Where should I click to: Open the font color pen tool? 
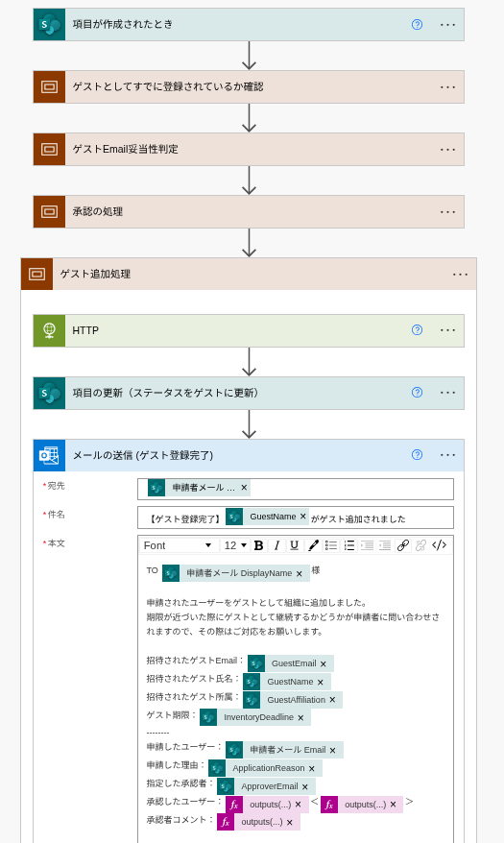(313, 545)
